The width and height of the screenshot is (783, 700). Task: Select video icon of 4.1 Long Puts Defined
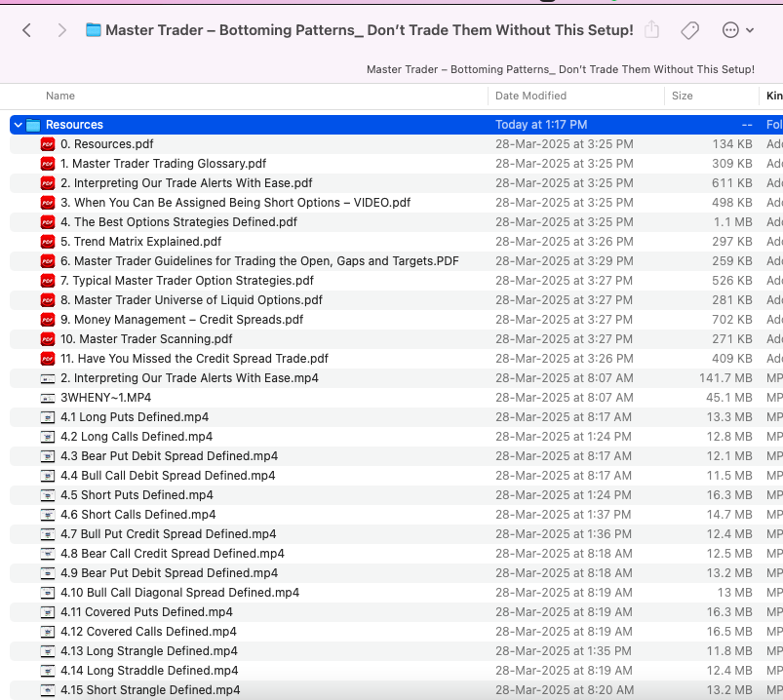[48, 417]
